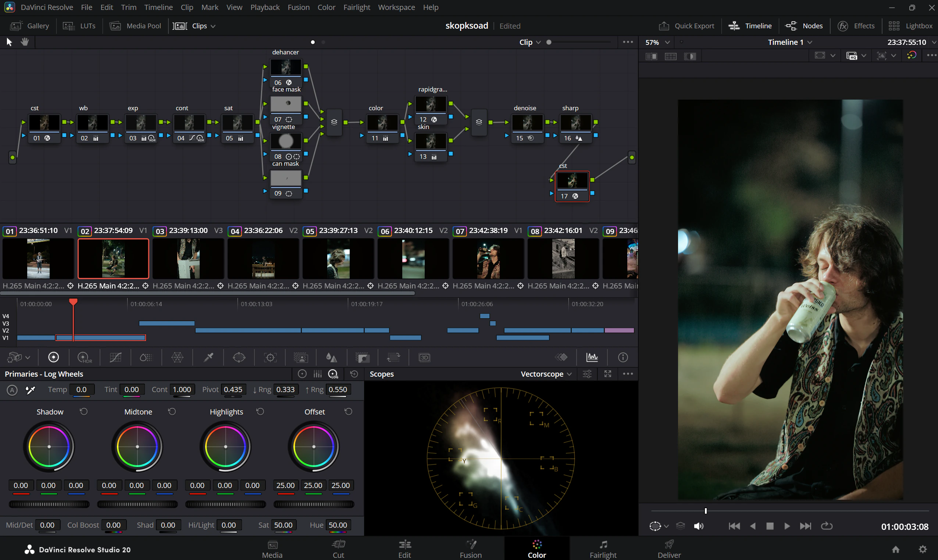The height and width of the screenshot is (560, 938).
Task: Toggle auto balance A button
Action: point(12,390)
